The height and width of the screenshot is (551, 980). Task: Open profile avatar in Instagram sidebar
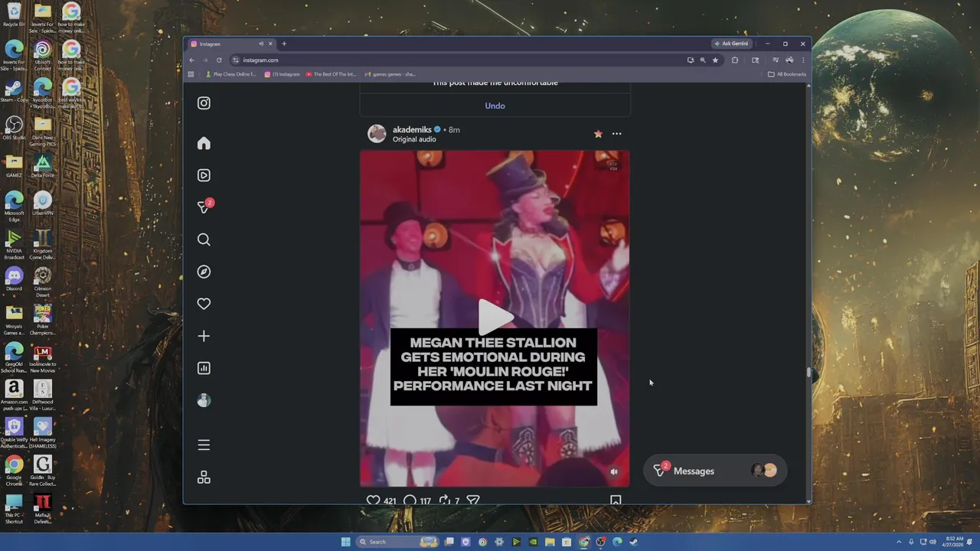point(204,400)
